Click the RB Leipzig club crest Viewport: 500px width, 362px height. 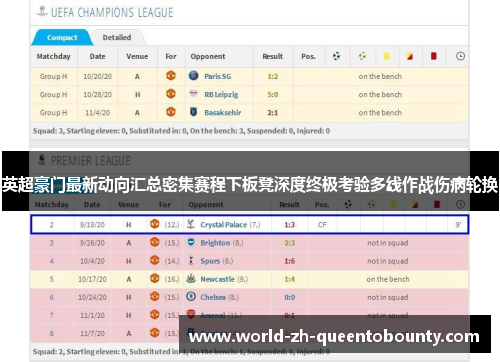point(193,94)
